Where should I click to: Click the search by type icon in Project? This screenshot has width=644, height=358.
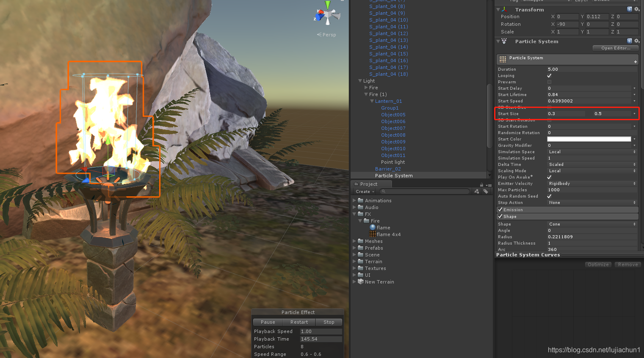(477, 191)
